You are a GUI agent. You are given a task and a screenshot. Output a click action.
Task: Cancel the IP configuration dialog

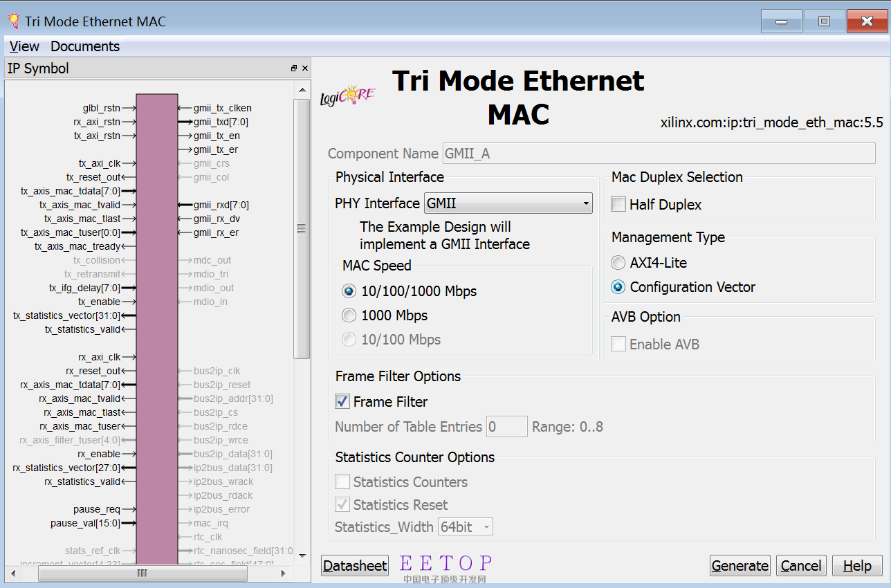[801, 566]
